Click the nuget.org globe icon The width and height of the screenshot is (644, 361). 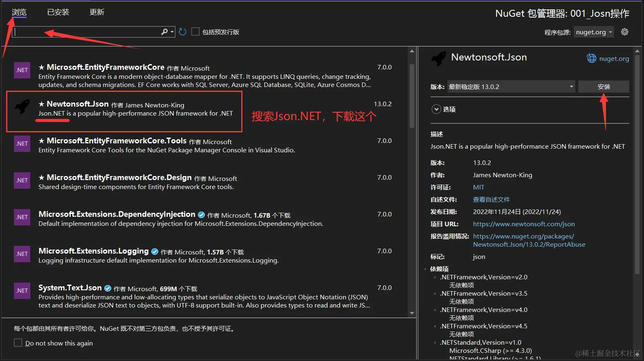(592, 58)
